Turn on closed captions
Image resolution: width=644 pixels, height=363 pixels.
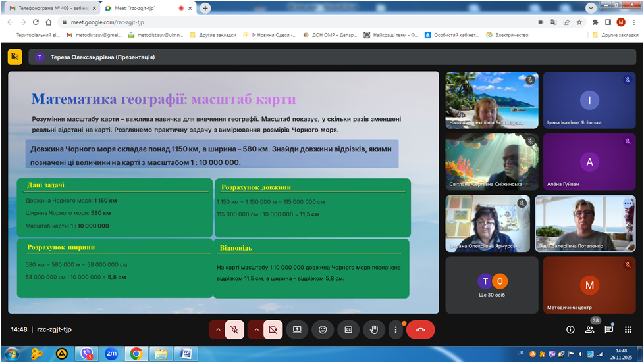(x=348, y=329)
